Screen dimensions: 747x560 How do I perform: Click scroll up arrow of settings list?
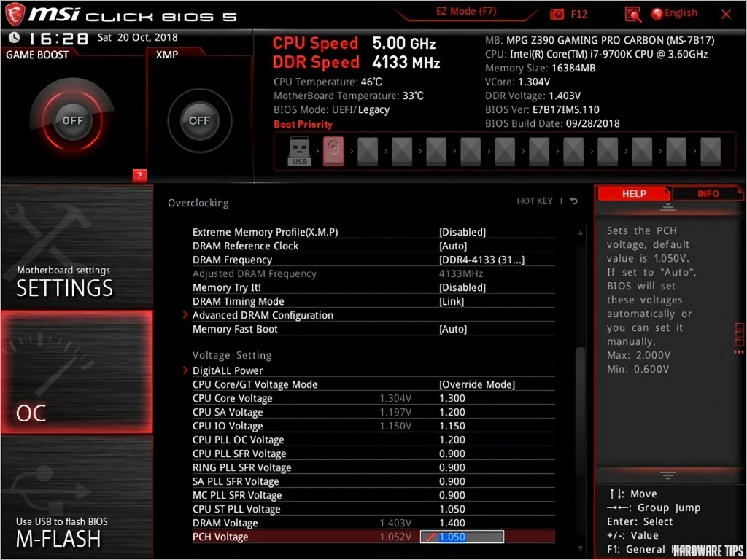click(x=580, y=233)
